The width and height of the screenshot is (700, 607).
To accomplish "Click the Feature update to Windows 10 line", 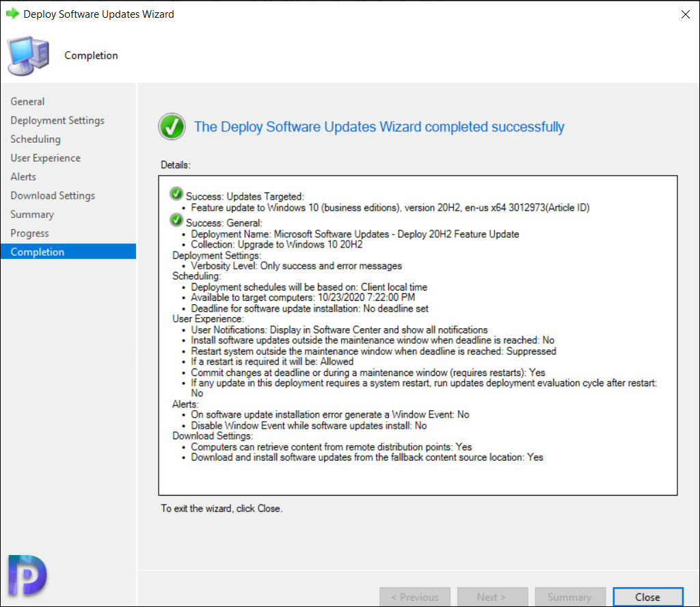I will click(390, 208).
